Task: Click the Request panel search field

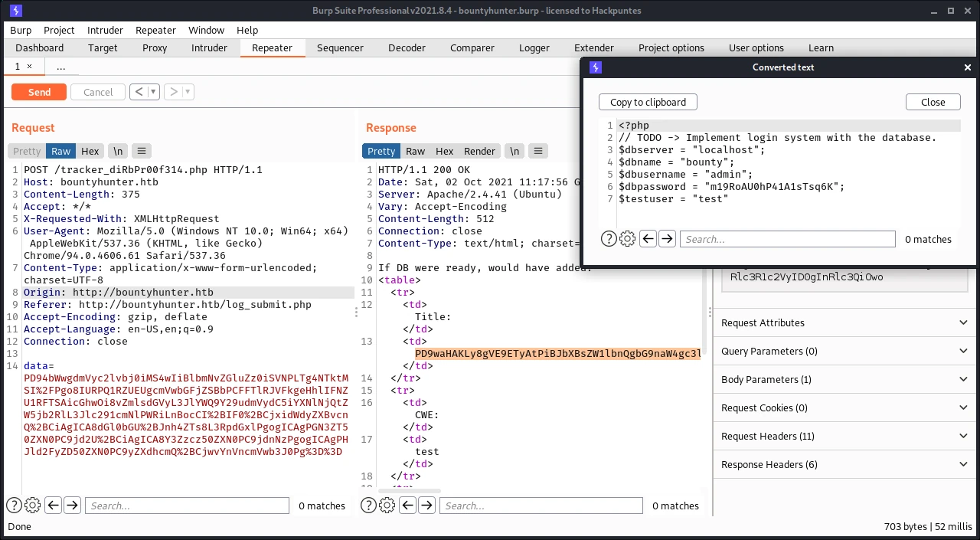Action: click(187, 506)
